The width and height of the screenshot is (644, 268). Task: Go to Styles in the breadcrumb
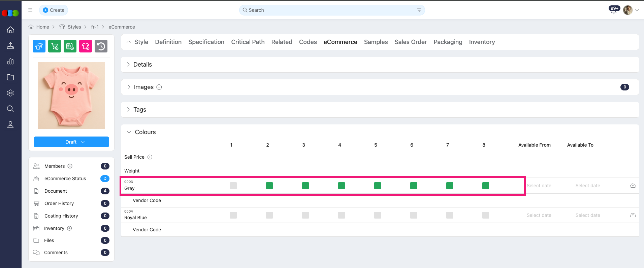[x=74, y=27]
